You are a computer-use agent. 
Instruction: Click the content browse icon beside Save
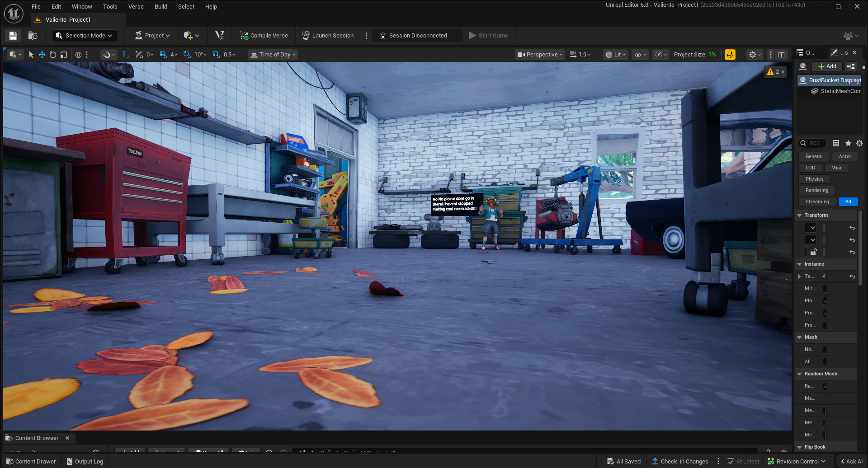point(33,36)
